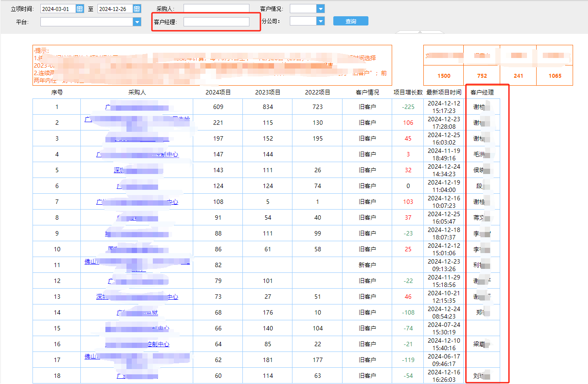Expand the 分公司 dropdown
The image size is (588, 384).
[x=321, y=21]
